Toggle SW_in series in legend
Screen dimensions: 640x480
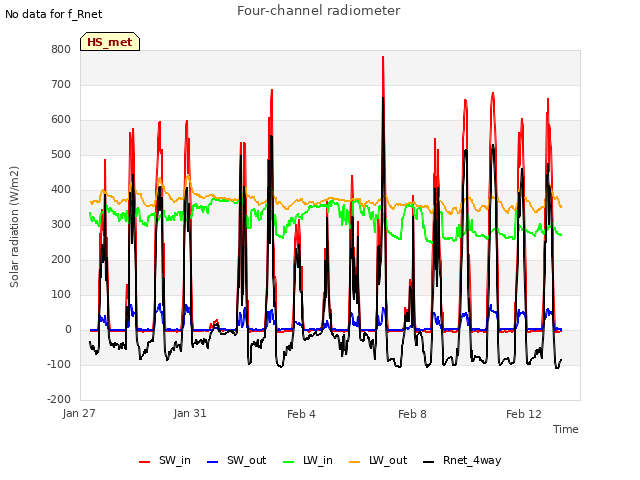coord(164,460)
